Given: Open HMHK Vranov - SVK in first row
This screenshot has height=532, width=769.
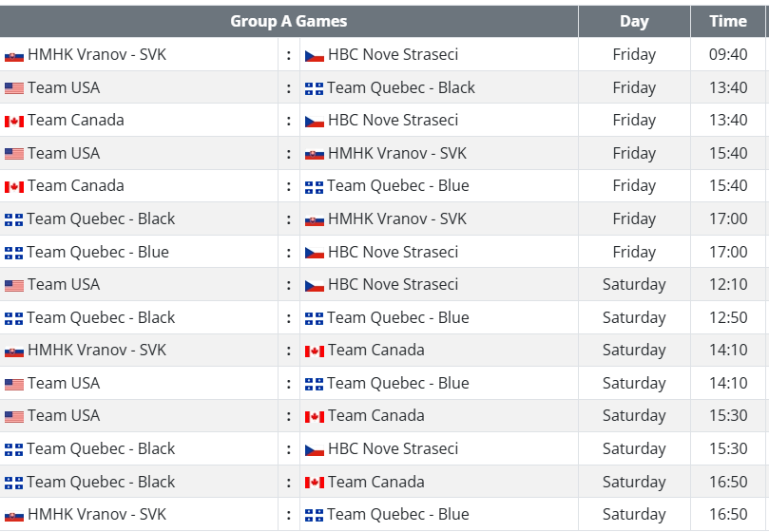Looking at the screenshot, I should tap(97, 54).
